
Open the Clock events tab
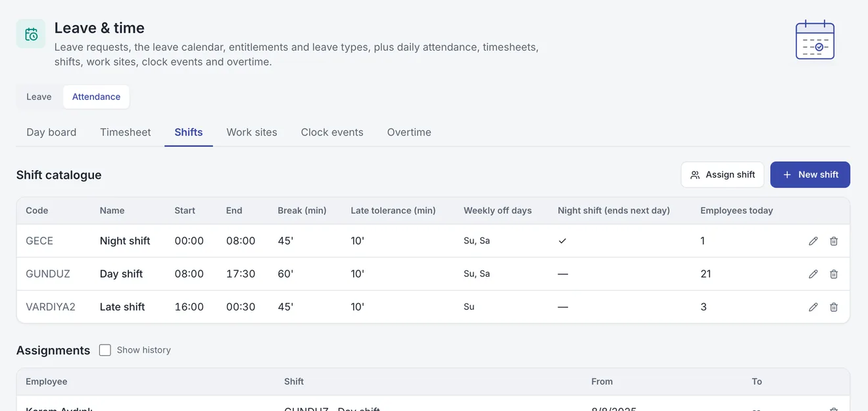pos(332,132)
